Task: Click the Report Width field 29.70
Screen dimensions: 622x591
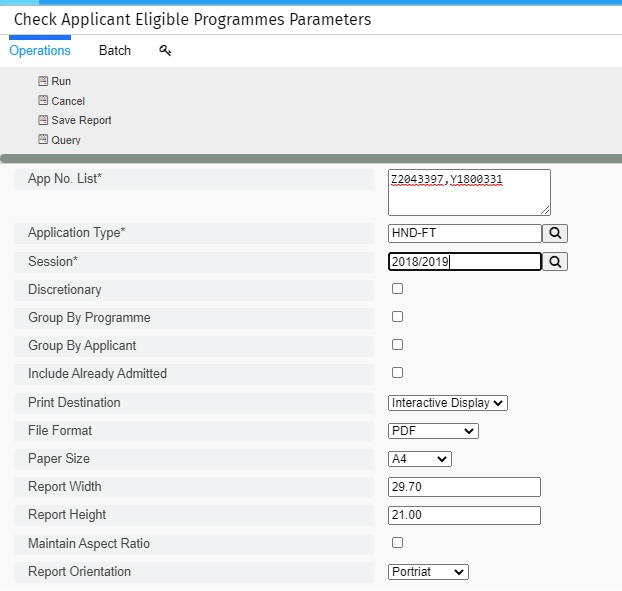Action: (x=464, y=487)
